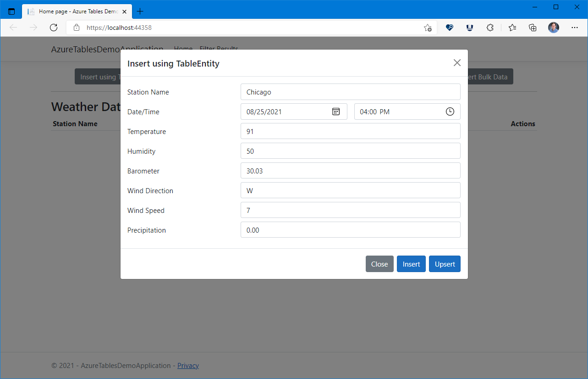Select the Home page - Azure Tables Demo tab
The image size is (588, 379).
point(77,11)
